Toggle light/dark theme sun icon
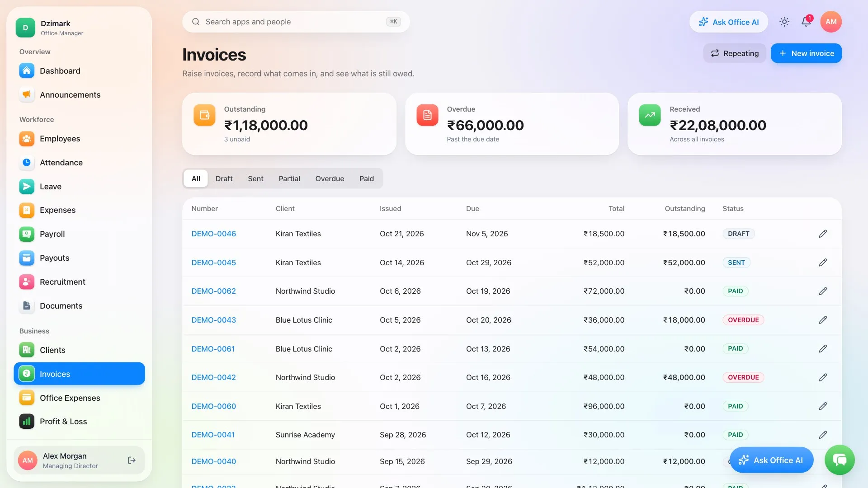The height and width of the screenshot is (488, 868). (x=784, y=22)
